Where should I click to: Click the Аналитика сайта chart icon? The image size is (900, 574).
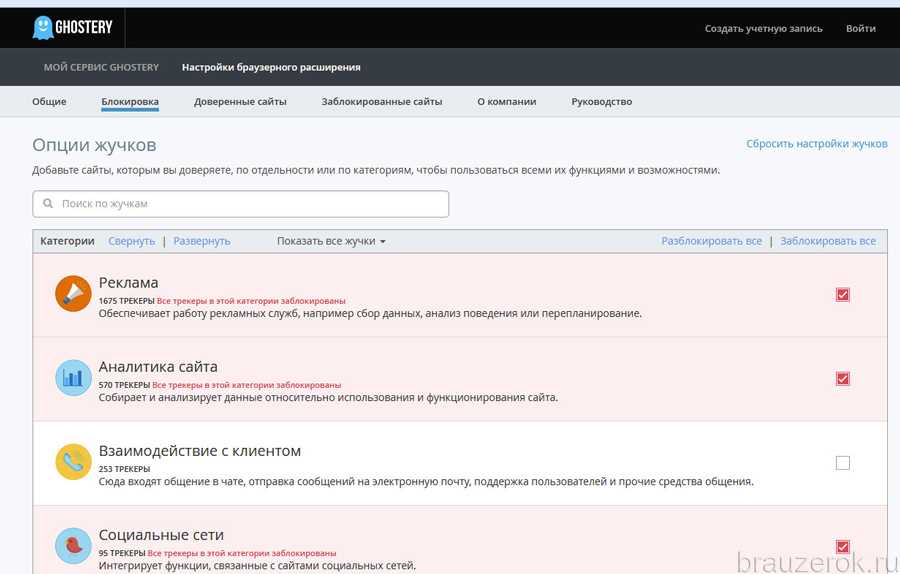point(73,378)
